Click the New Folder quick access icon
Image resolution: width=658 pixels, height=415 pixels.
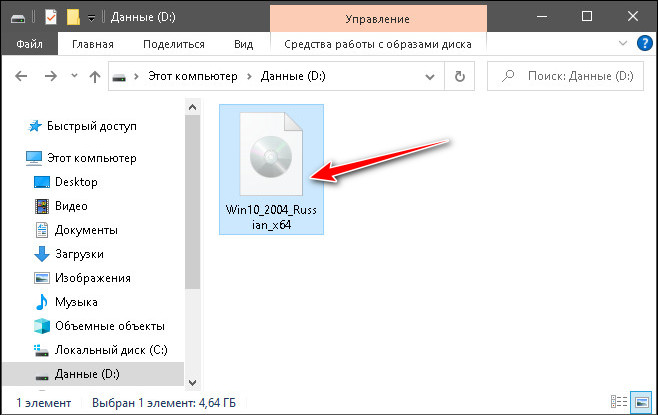(x=73, y=17)
